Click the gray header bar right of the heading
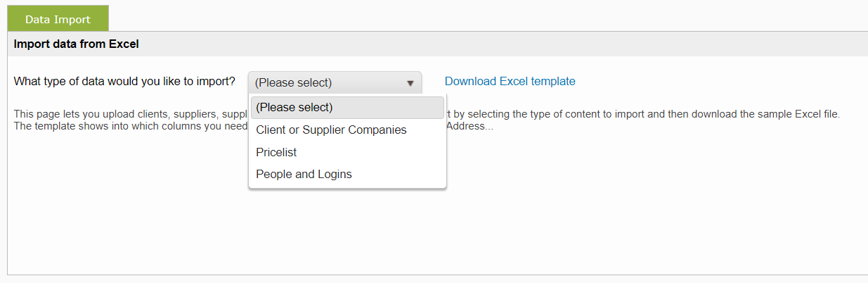The height and width of the screenshot is (283, 868). [x=492, y=44]
